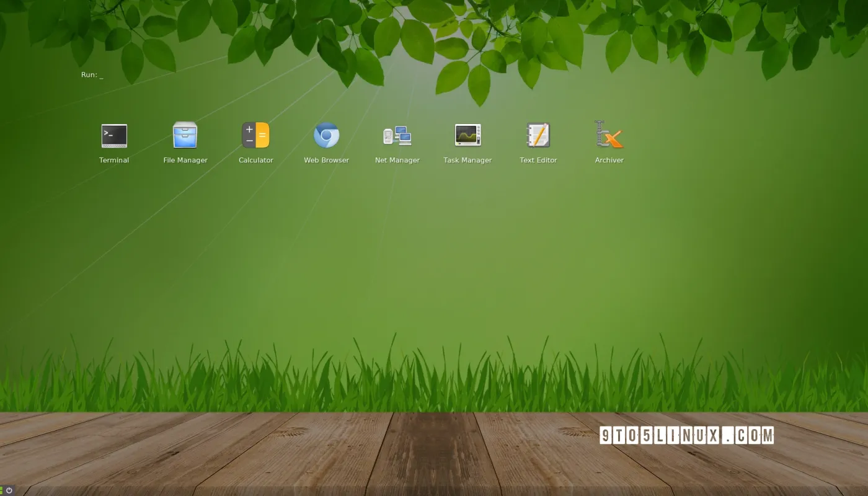Open the green menu icon in the taskbar
The width and height of the screenshot is (868, 496).
click(x=2, y=490)
